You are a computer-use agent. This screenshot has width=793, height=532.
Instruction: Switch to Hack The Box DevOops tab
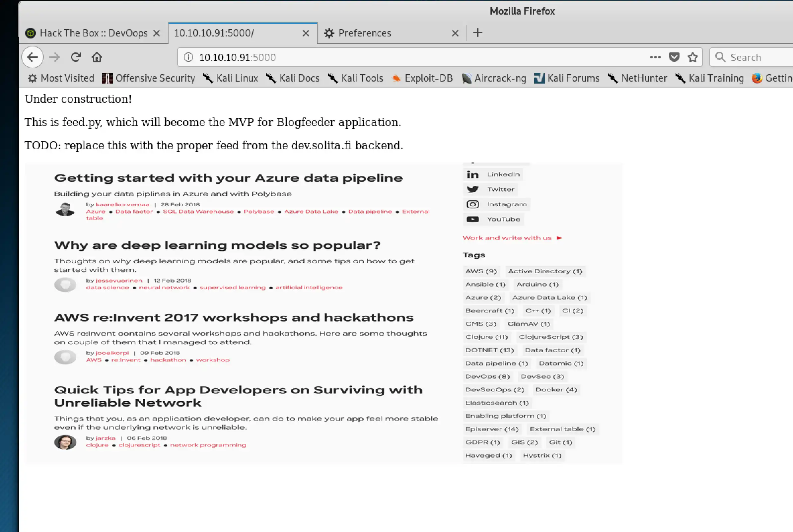pos(93,33)
